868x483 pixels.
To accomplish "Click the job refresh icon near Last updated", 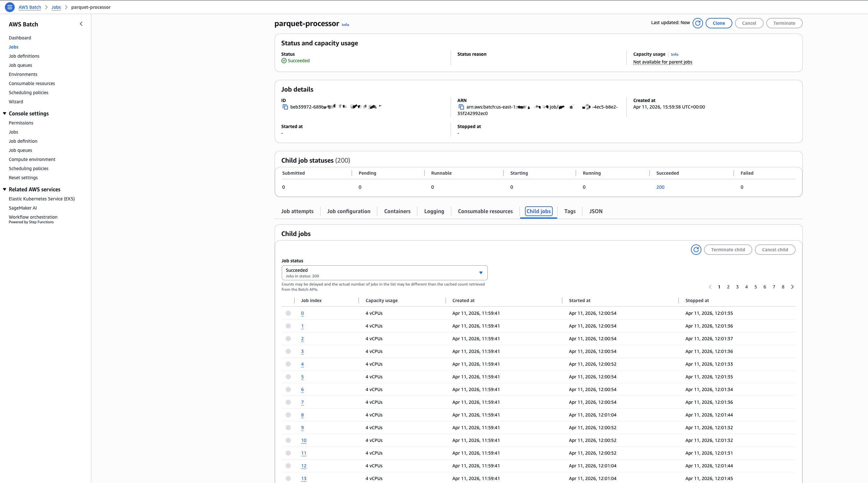I will tap(697, 23).
